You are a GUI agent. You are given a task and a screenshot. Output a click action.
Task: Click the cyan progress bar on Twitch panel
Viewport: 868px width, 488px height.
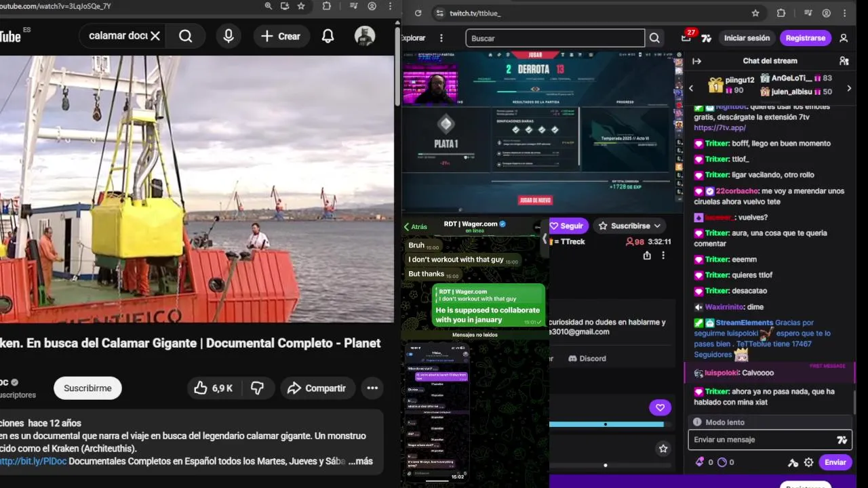[x=606, y=424]
